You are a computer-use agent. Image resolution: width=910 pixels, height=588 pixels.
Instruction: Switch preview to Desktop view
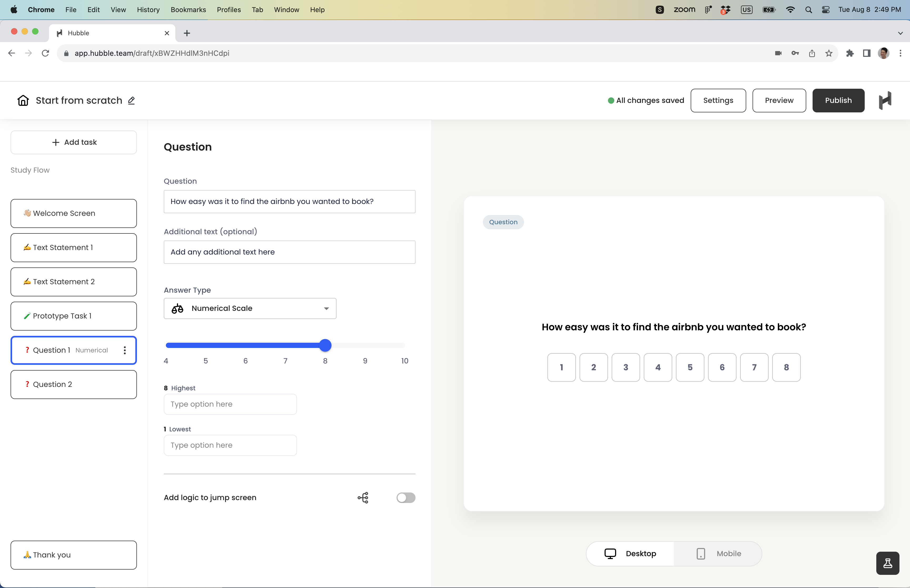click(630, 554)
